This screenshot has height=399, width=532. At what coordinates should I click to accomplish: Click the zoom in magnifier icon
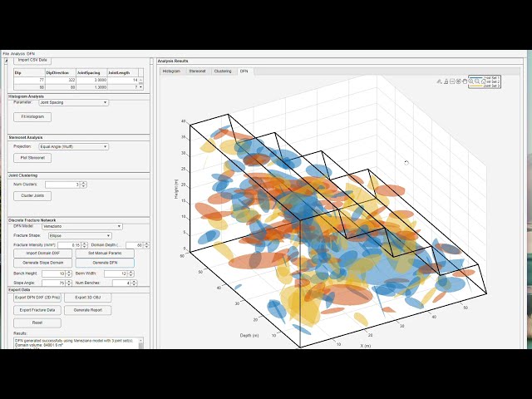tap(471, 81)
